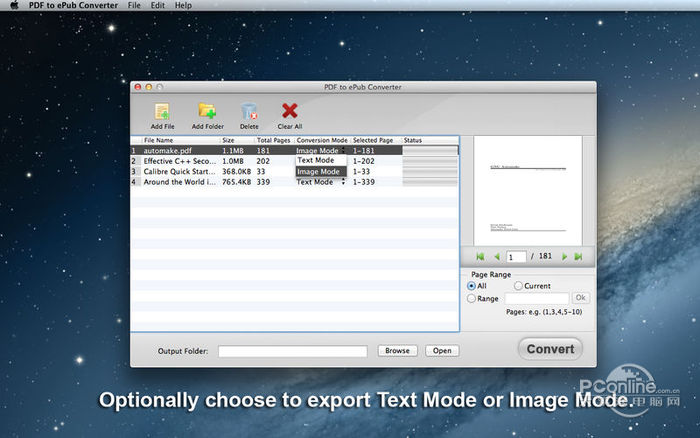Click the Delete trash icon
Viewport: 700px width, 438px height.
coord(249,112)
